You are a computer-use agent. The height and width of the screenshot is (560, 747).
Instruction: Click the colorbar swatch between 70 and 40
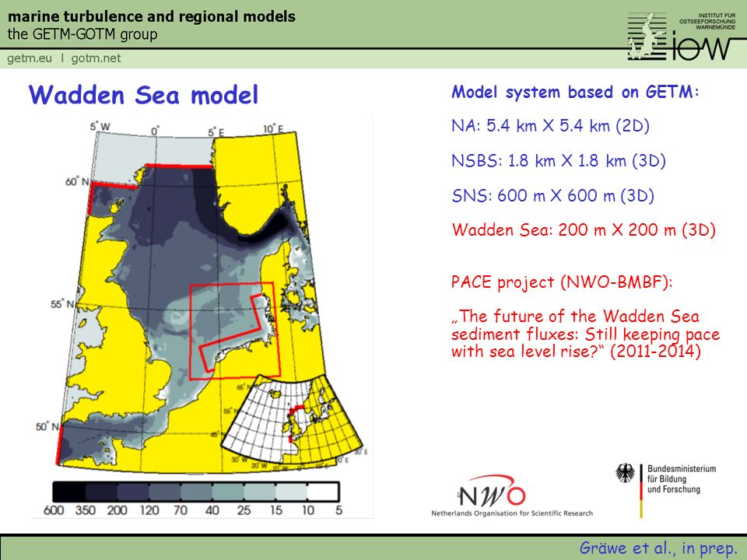196,492
